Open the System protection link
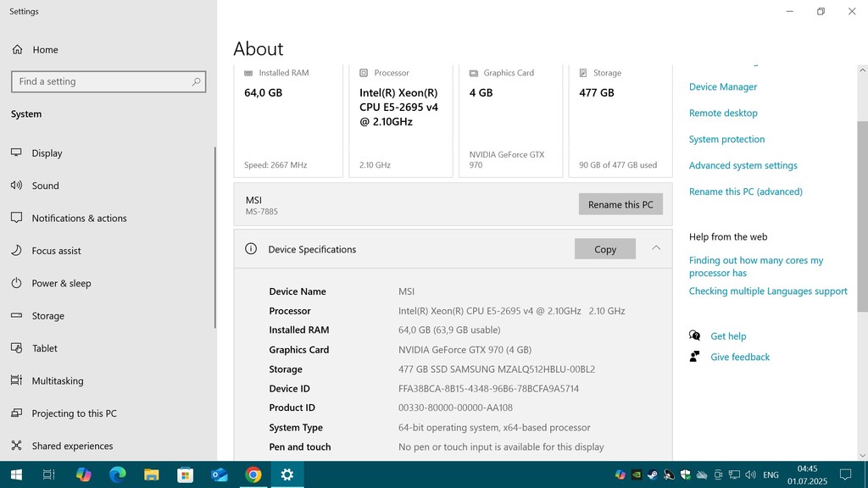868x488 pixels. pos(726,140)
